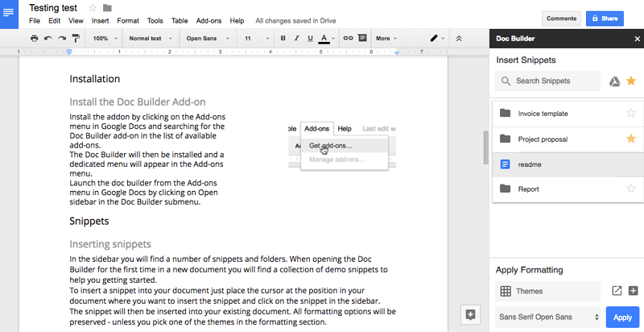Open the Normal text style dropdown
The height and width of the screenshot is (332, 644).
pyautogui.click(x=151, y=38)
